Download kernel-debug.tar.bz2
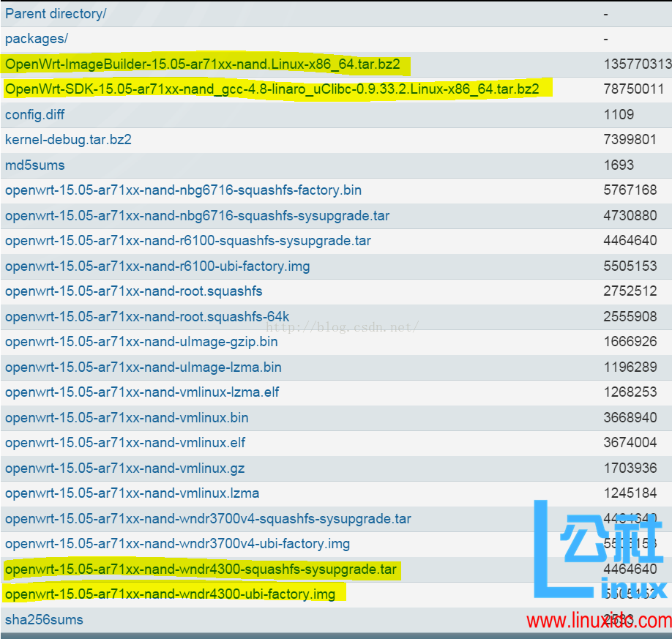 68,140
